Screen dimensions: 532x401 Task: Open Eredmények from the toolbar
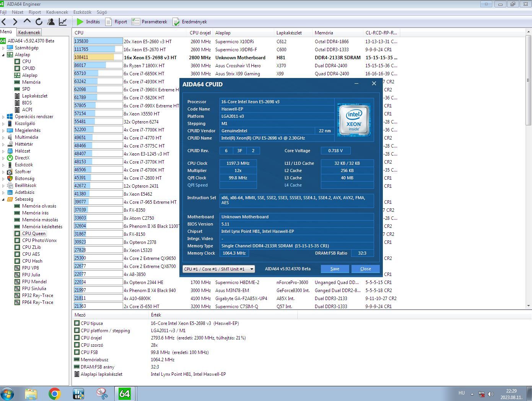click(190, 22)
